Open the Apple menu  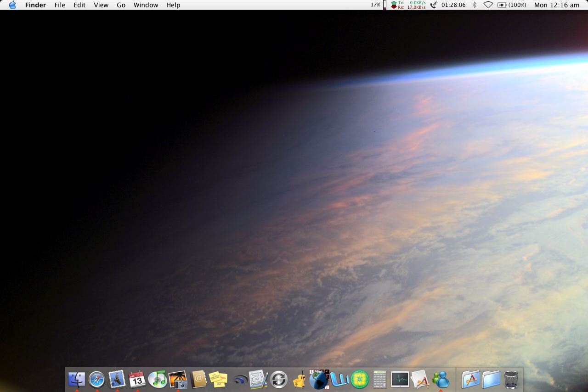pos(12,5)
